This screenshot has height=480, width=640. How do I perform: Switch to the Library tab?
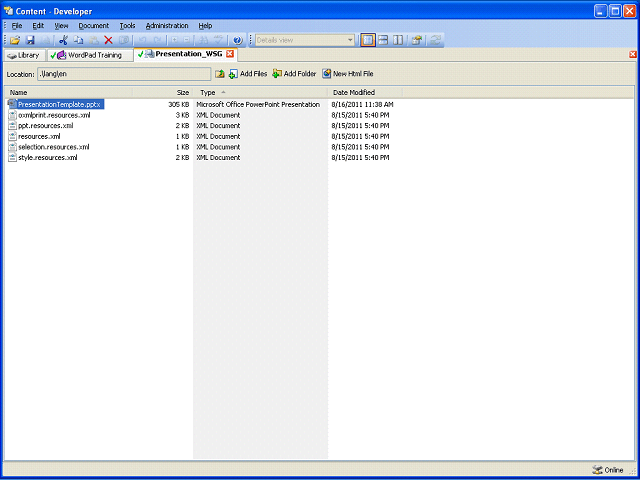24,56
